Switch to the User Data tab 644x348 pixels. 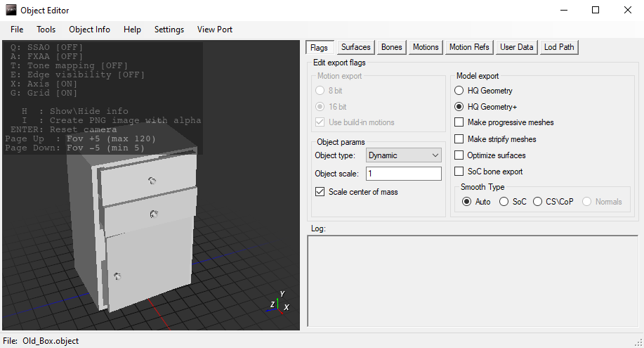tap(516, 47)
